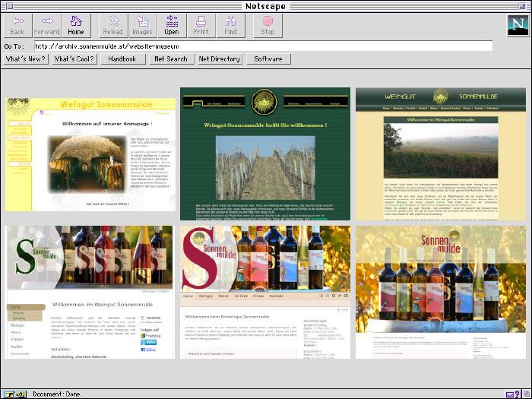532x399 pixels.
Task: Click the Software directory button
Action: point(268,59)
